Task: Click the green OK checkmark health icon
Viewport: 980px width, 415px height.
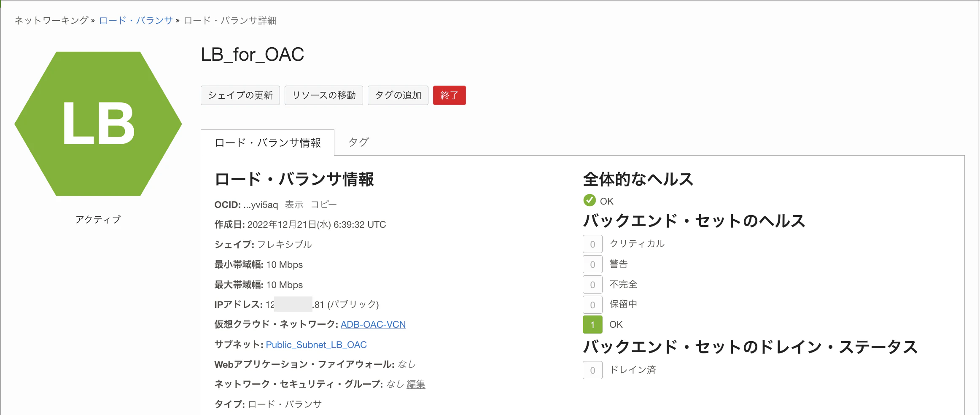Action: [x=589, y=200]
